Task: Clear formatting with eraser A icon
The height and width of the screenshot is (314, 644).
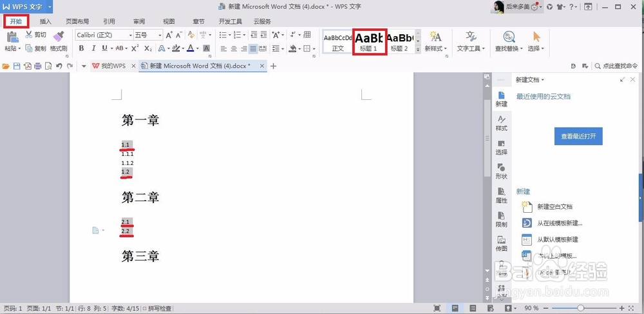Action: [191, 35]
